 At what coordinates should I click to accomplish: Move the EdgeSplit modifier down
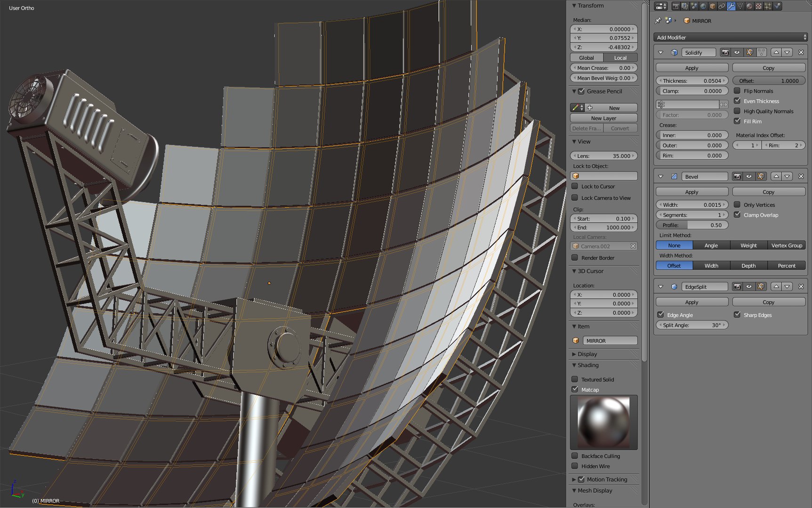787,286
